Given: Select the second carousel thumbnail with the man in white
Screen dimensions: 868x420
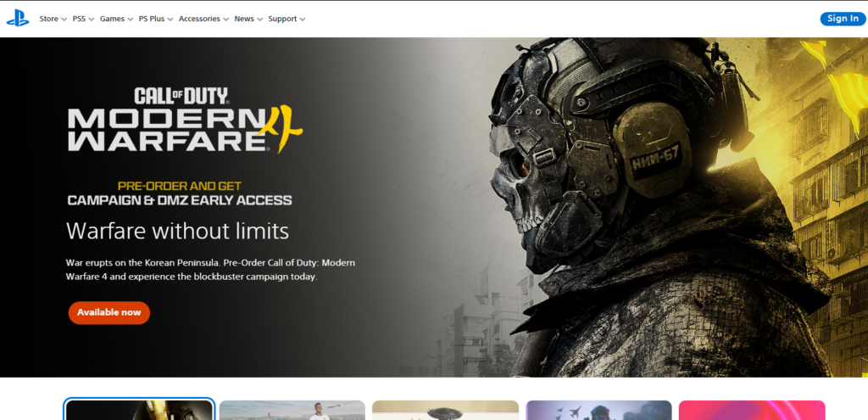Looking at the screenshot, I should (292, 410).
